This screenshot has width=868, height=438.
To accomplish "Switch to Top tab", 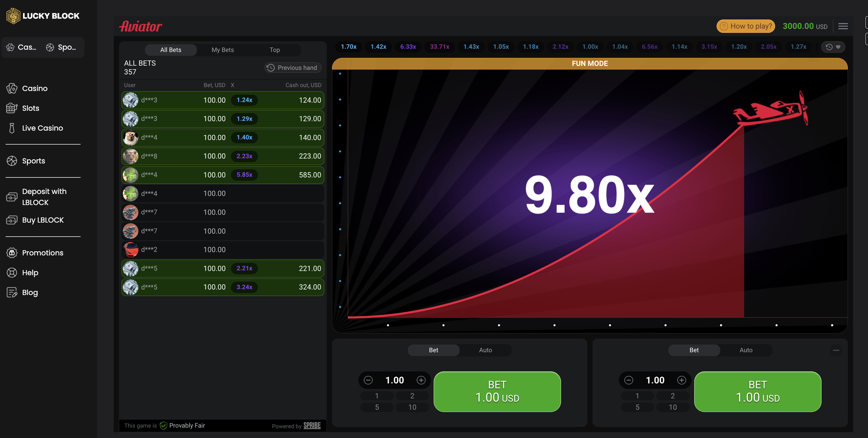I will [274, 50].
